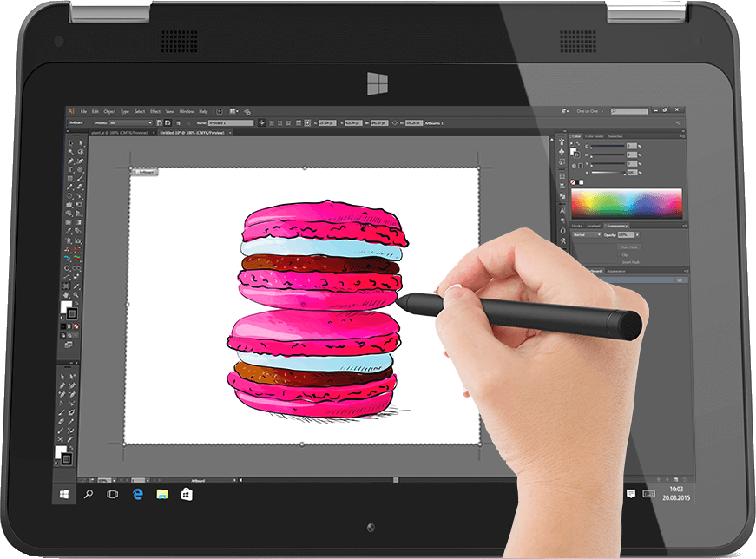The width and height of the screenshot is (756, 559).
Task: Select the Zoom magnifier tool
Action: tap(76, 295)
